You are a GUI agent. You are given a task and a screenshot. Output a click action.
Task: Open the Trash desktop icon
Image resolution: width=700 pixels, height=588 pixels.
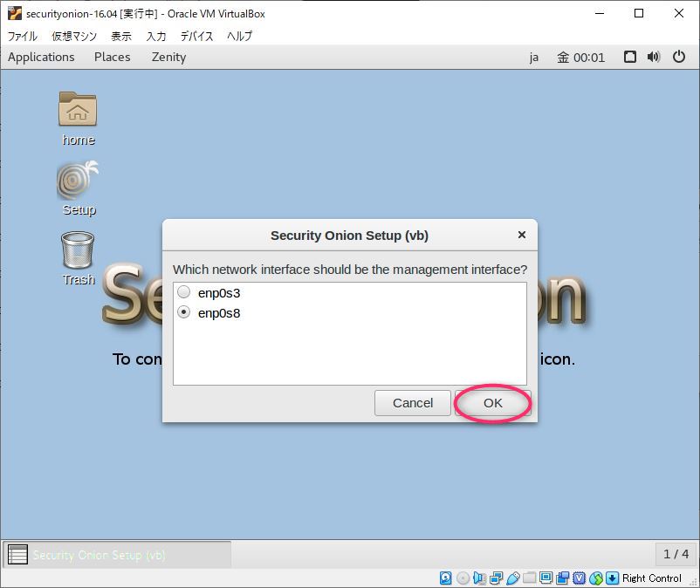78,250
